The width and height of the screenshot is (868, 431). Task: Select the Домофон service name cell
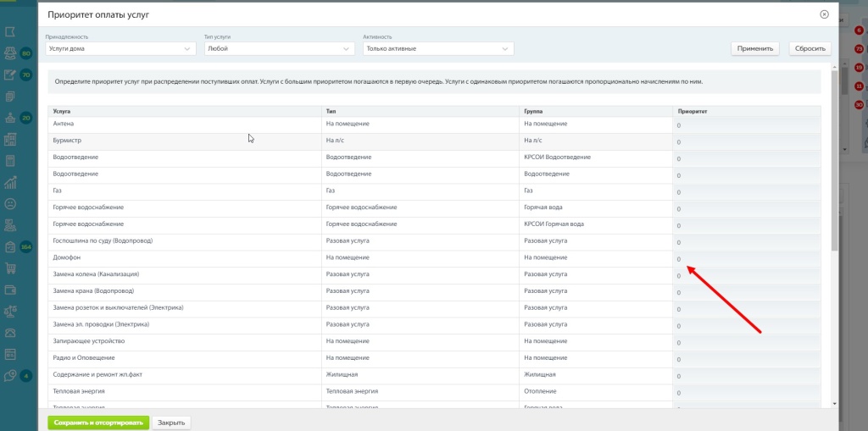point(184,257)
